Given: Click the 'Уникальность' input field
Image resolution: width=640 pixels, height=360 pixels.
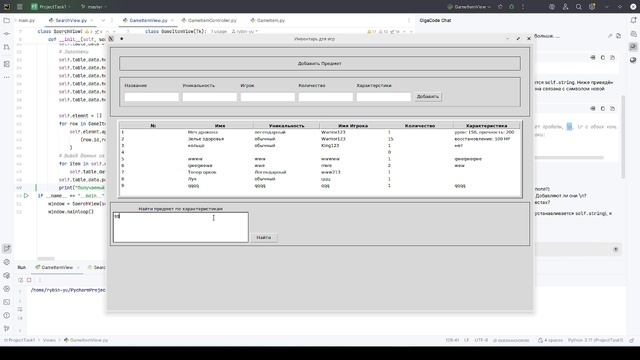Looking at the screenshot, I should tap(209, 97).
